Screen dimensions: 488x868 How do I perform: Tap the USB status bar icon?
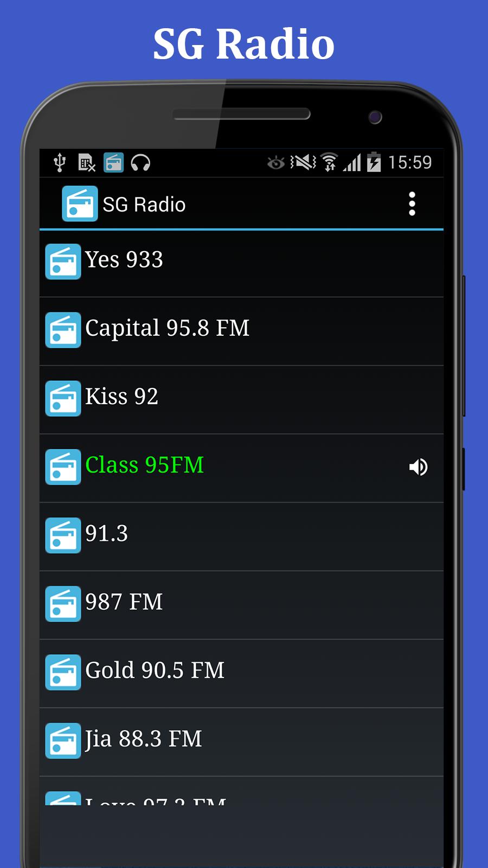point(60,162)
